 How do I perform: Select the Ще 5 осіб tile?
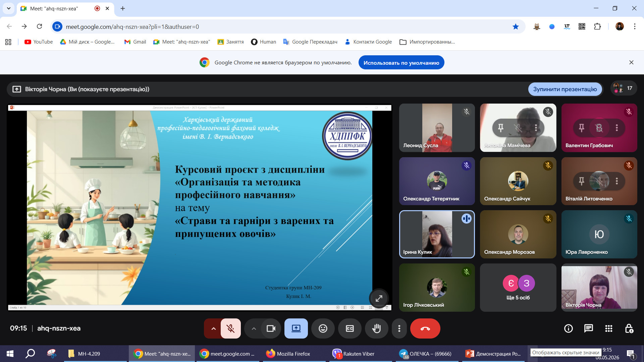518,288
